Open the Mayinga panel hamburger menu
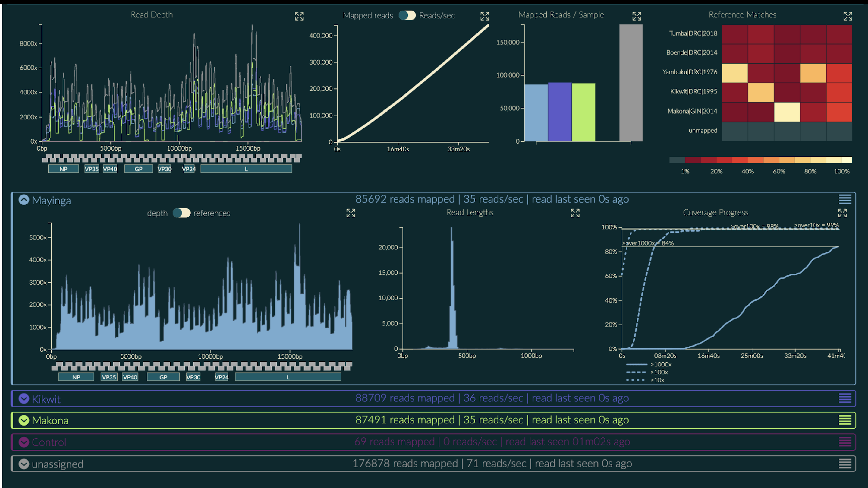 [844, 199]
